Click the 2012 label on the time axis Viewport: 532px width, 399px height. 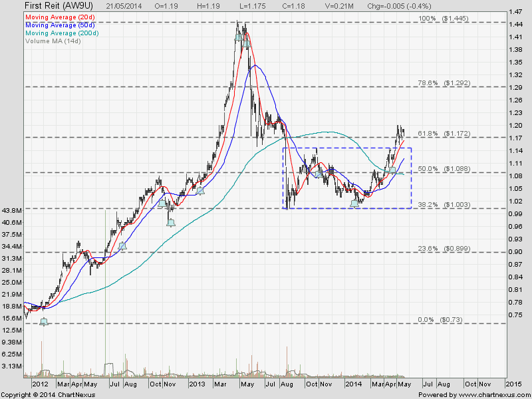tap(40, 384)
